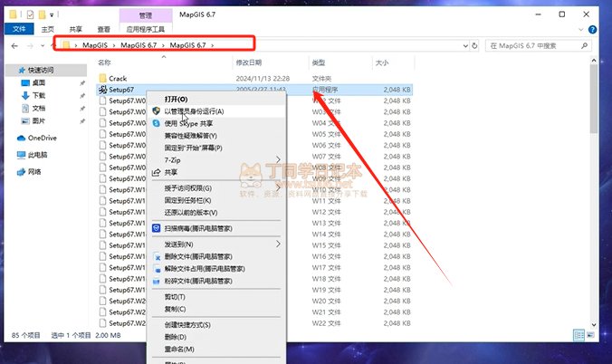Switch to details view icon in status bar
This screenshot has width=612, height=364.
pyautogui.click(x=579, y=335)
